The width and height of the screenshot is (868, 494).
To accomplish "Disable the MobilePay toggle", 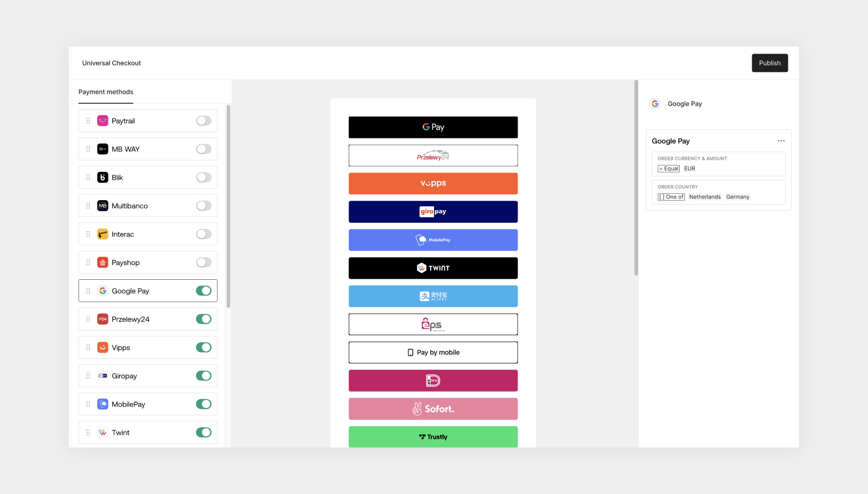I will click(x=203, y=404).
